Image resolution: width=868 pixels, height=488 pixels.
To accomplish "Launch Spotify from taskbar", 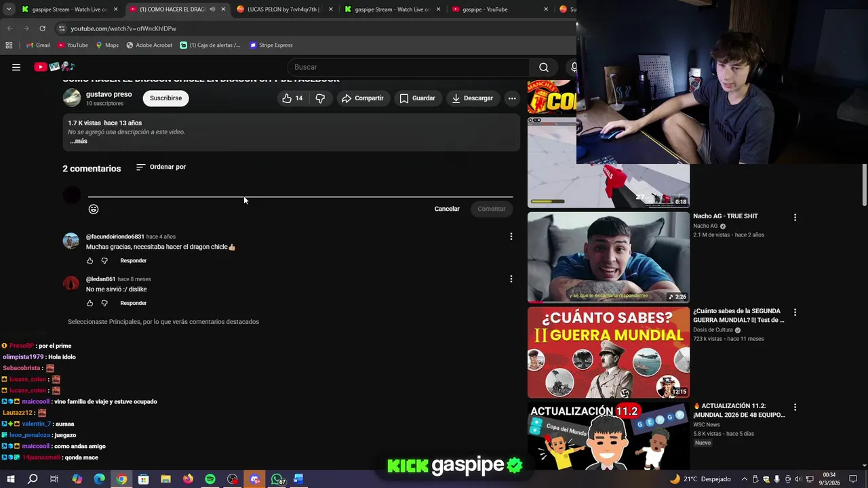I will (210, 479).
